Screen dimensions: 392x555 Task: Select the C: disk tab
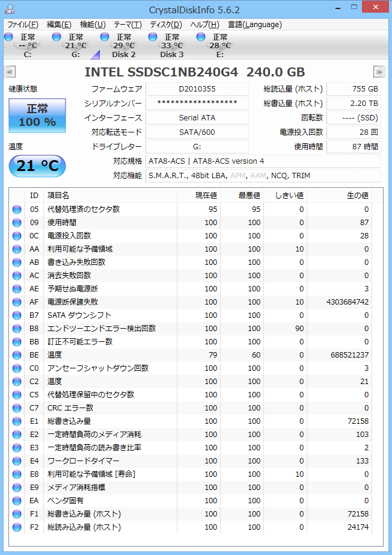(23, 46)
